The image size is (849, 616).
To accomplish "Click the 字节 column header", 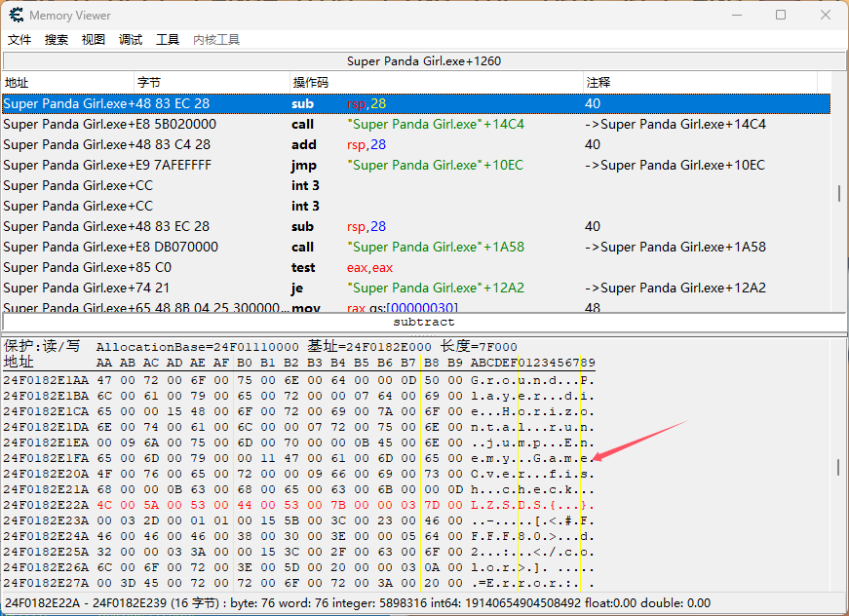I will pyautogui.click(x=212, y=82).
